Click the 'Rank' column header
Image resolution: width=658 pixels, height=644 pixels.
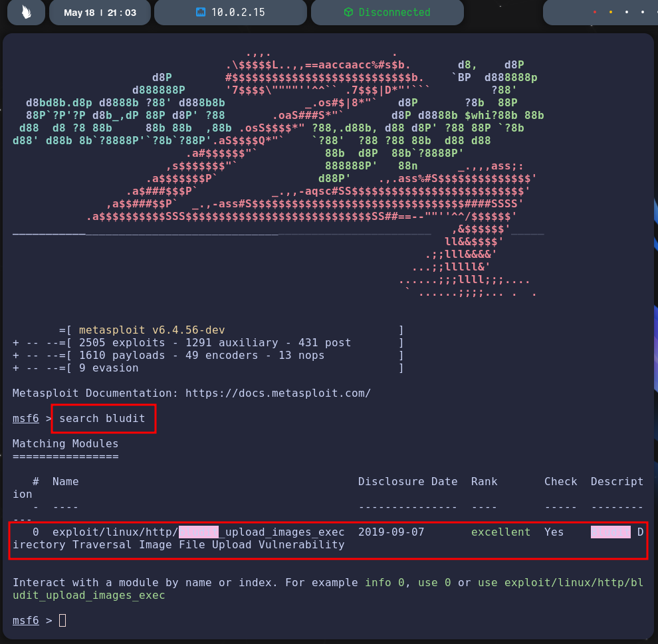[484, 481]
